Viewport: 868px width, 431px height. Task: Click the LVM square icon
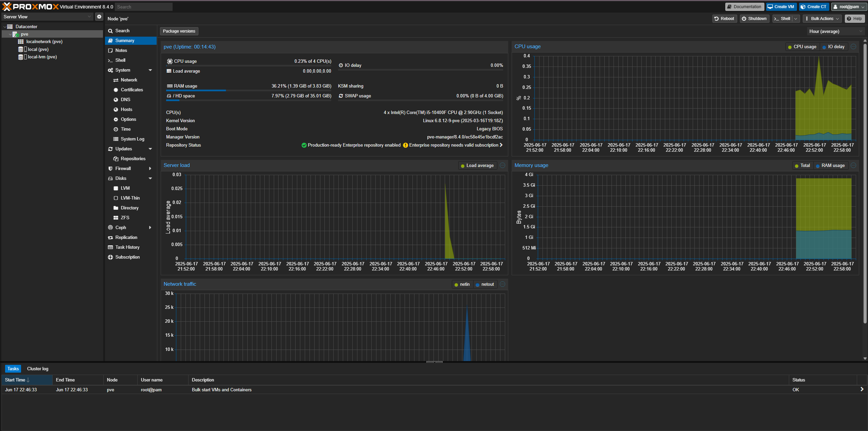(116, 188)
